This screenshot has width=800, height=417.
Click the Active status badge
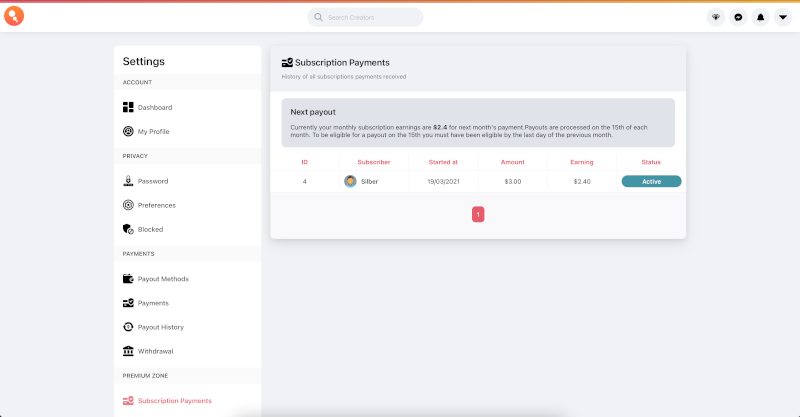coord(651,181)
